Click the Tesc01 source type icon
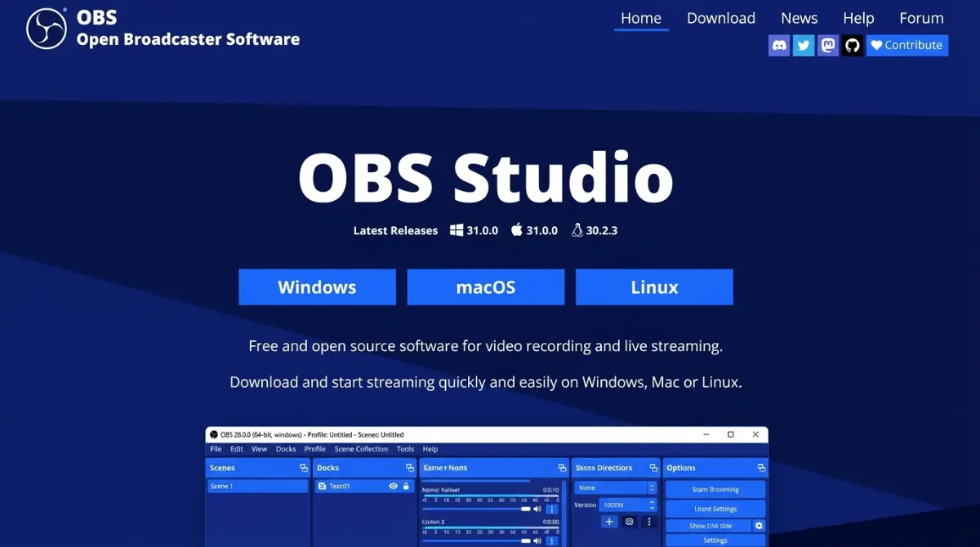Screen dimensions: 980x547 (323, 486)
